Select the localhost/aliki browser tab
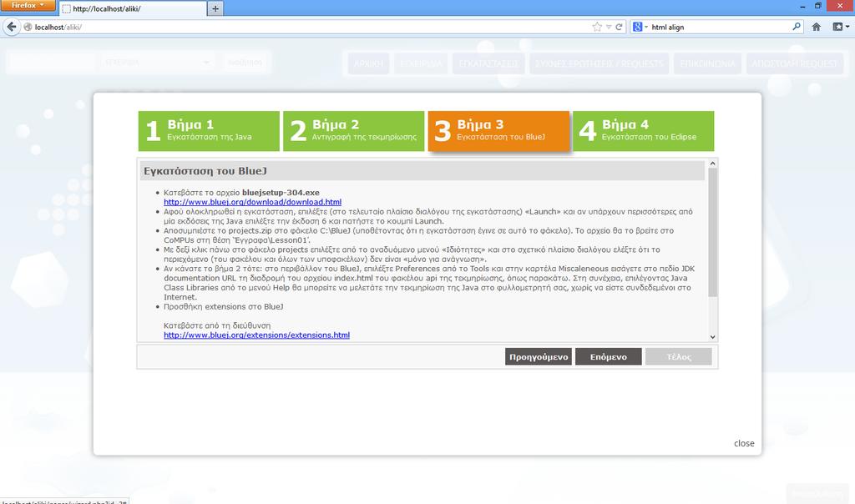 click(133, 8)
